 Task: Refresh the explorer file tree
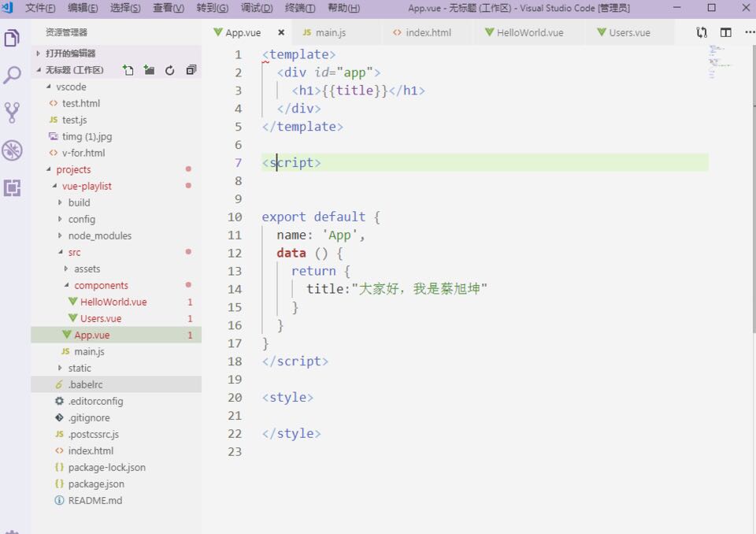169,70
